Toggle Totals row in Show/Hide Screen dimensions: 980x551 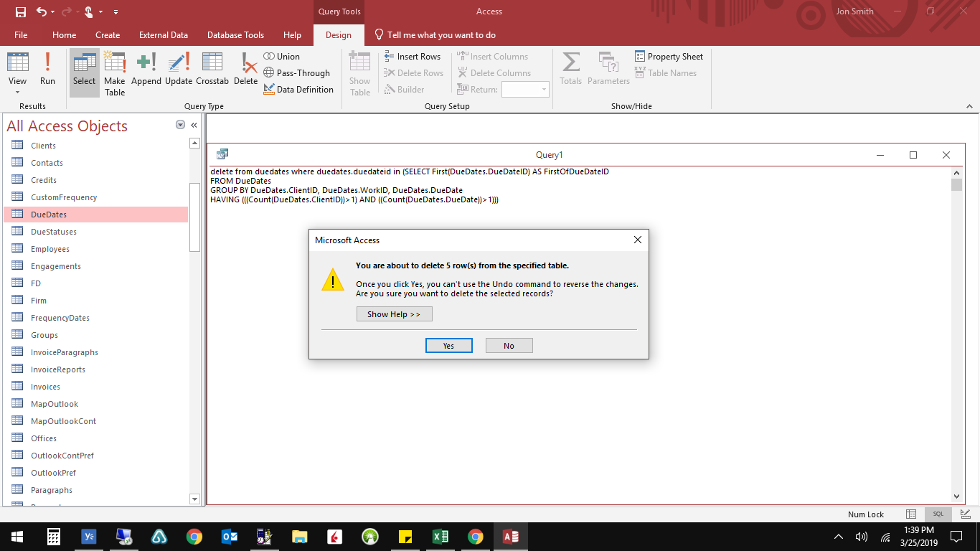571,69
